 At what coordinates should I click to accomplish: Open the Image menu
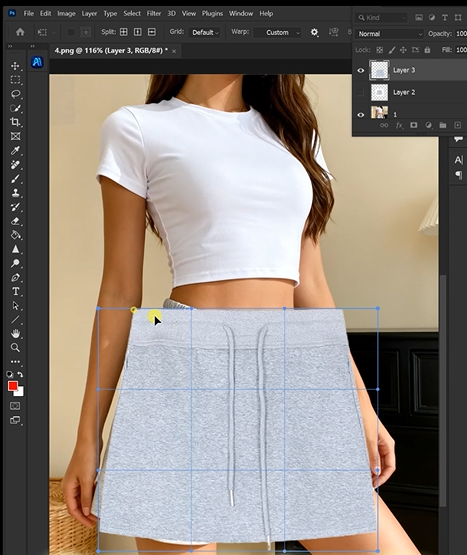(x=66, y=13)
